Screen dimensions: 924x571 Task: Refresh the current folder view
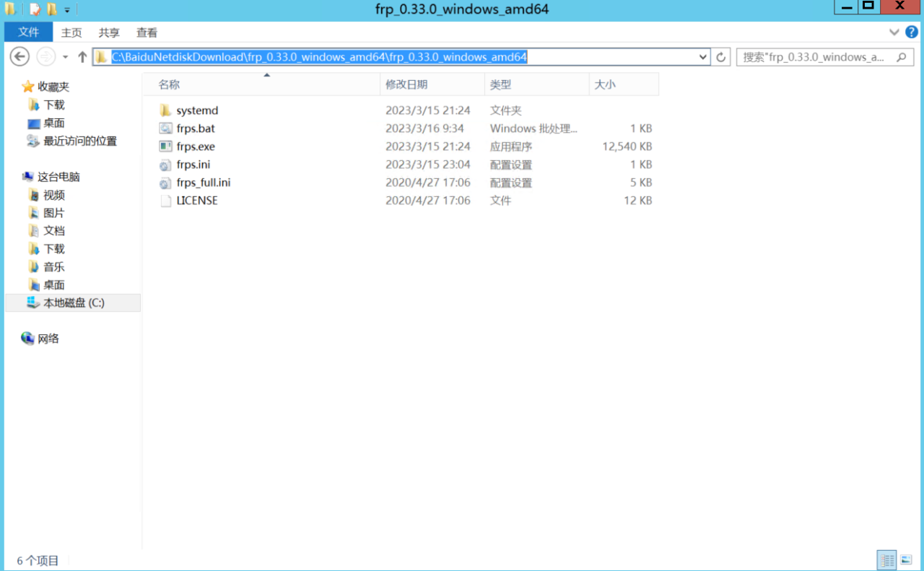click(x=720, y=57)
